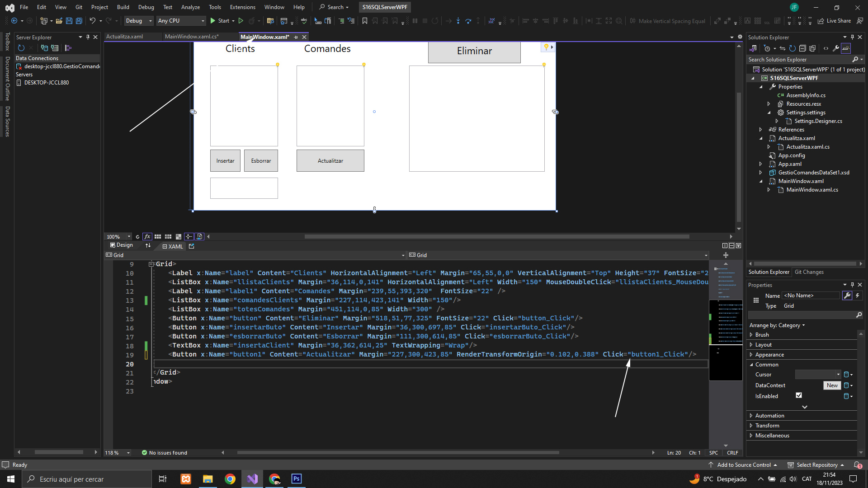Toggle the IsEnabled checkbox
This screenshot has height=488, width=868.
pos(799,395)
